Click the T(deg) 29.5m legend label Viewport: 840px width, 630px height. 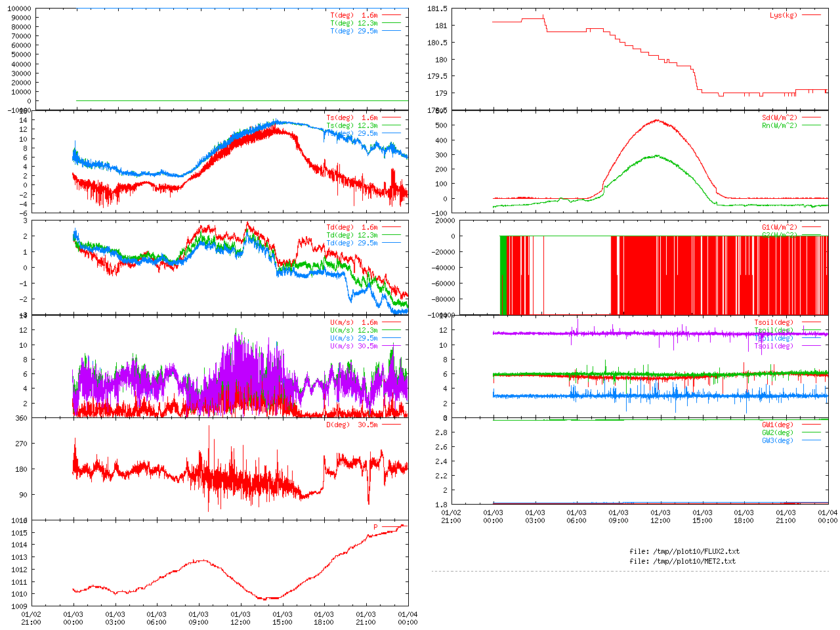pos(354,31)
